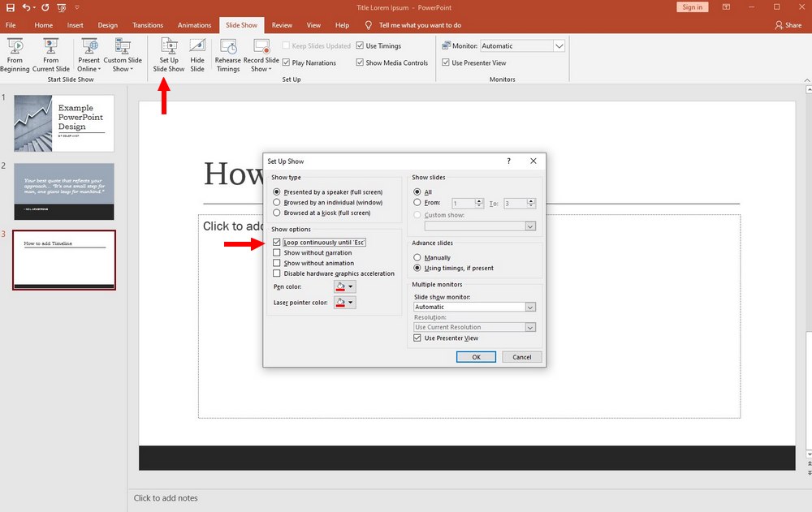Toggle Show Media Controls checkbox
This screenshot has width=812, height=512.
pyautogui.click(x=360, y=62)
